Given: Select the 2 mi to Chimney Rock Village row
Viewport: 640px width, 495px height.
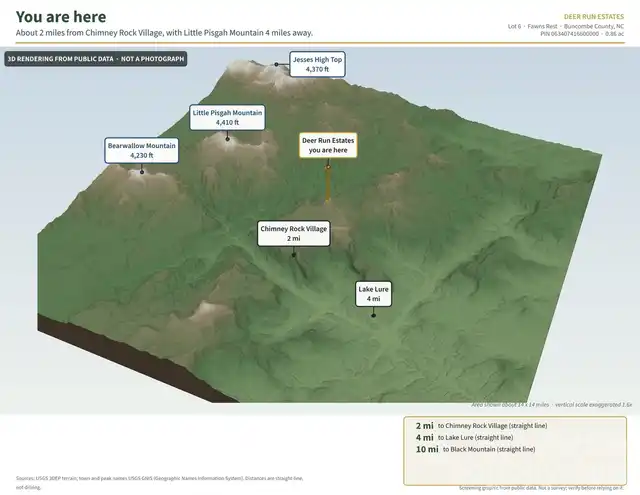Looking at the screenshot, I should click(x=481, y=426).
